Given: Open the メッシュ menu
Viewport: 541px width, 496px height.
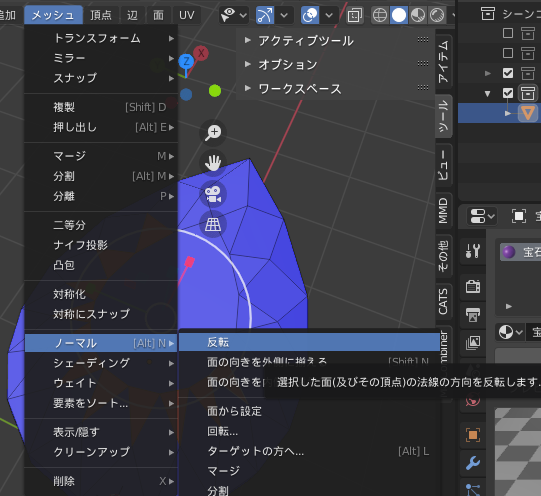Looking at the screenshot, I should pyautogui.click(x=53, y=15).
